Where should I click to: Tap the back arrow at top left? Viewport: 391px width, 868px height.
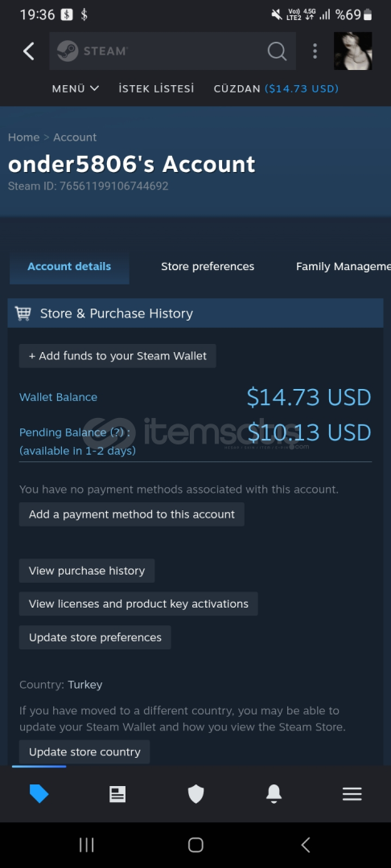[29, 51]
